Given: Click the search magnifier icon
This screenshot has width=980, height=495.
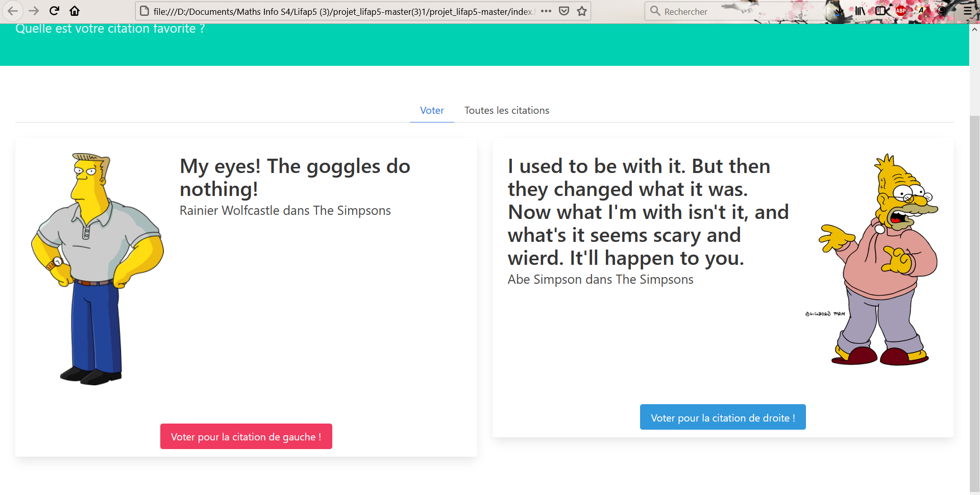Looking at the screenshot, I should 655,11.
